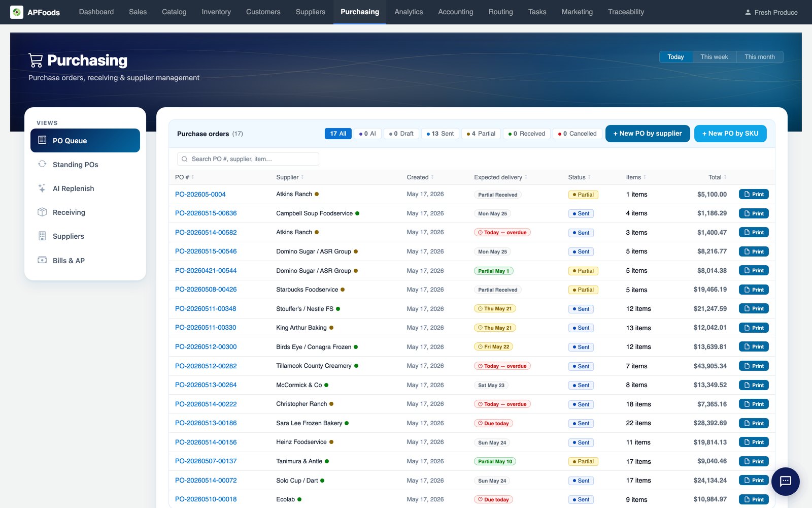This screenshot has height=508, width=812.
Task: Click the search magnifier icon
Action: pos(185,159)
